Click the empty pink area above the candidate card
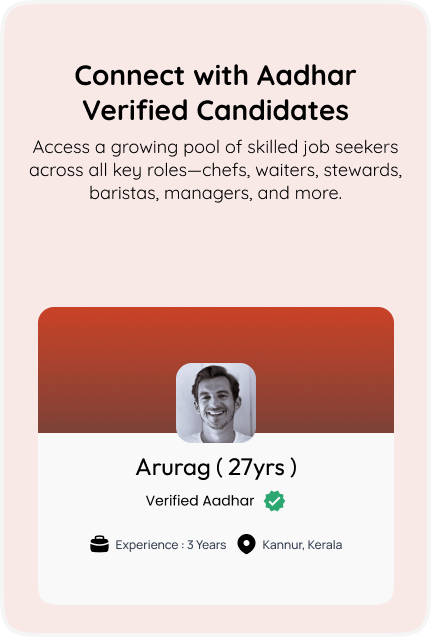Viewport: 431px width, 637px height. tap(216, 255)
